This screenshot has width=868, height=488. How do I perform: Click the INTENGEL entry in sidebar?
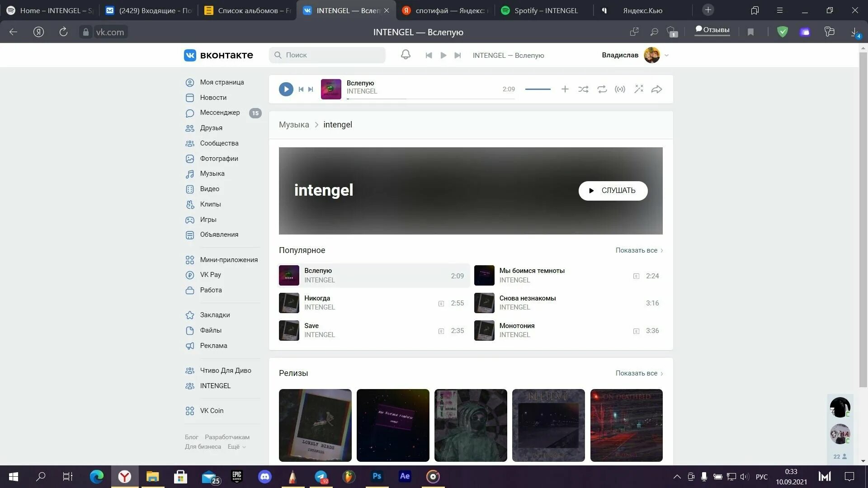pyautogui.click(x=215, y=385)
